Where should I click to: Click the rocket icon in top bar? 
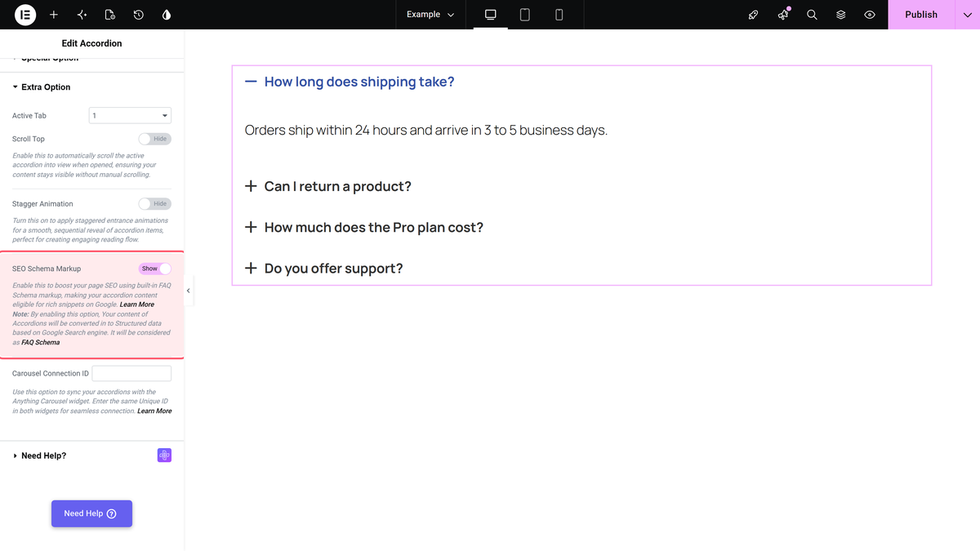754,15
